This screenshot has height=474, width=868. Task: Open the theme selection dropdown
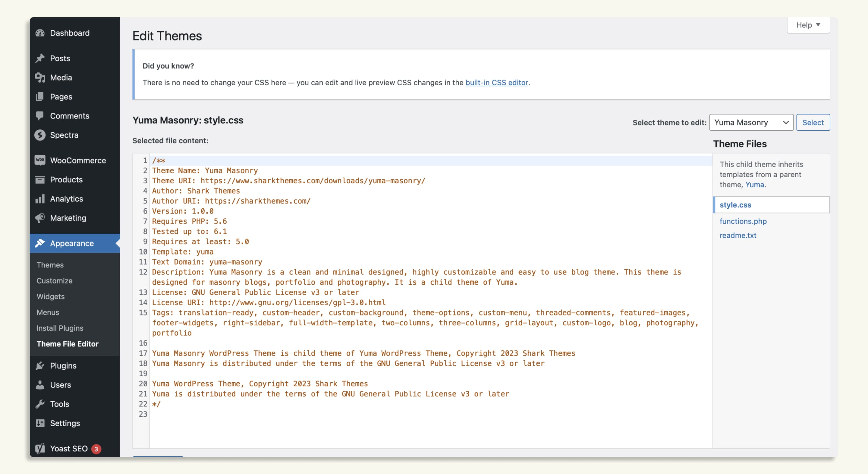(x=751, y=123)
